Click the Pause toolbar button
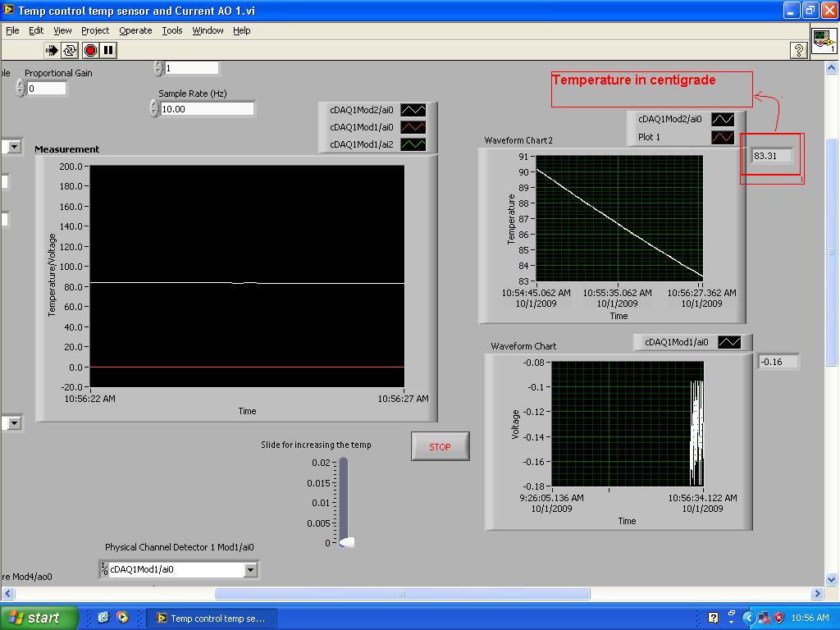Viewport: 840px width, 630px height. pos(108,50)
